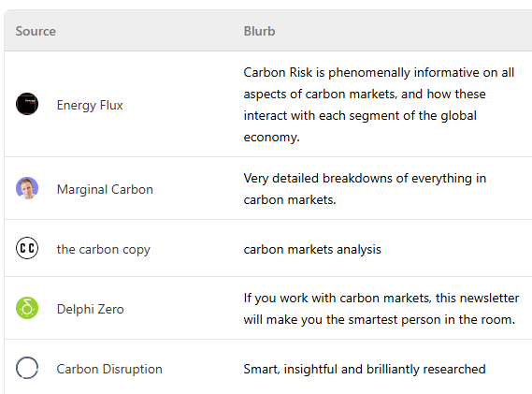The image size is (532, 394).
Task: Click 'carbon markets.' ending Marginal Carbon blurb
Action: point(290,199)
